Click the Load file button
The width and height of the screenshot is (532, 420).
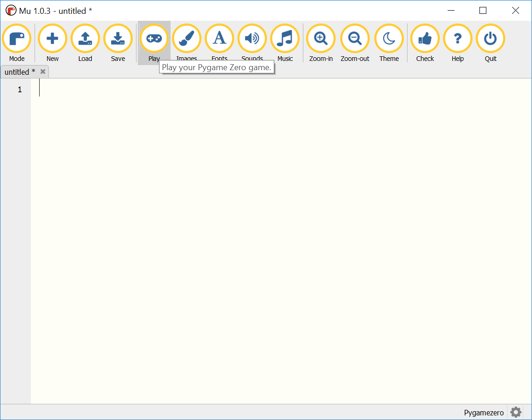click(85, 43)
